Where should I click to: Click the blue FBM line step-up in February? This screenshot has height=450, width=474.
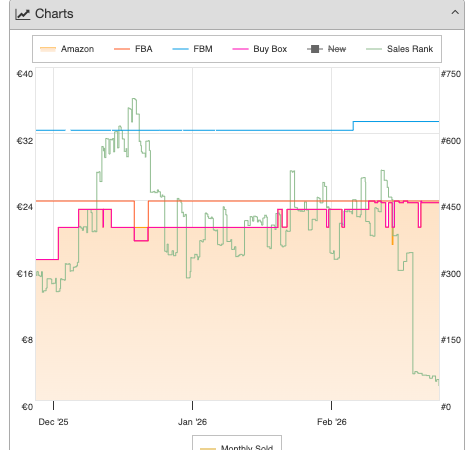(353, 126)
